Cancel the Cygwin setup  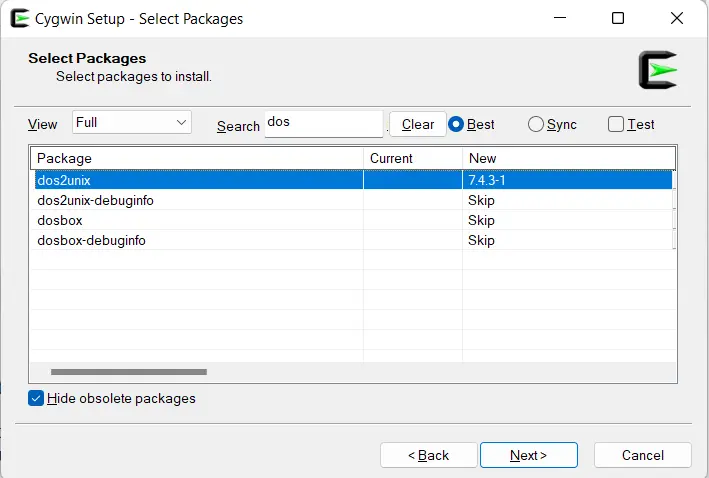point(643,455)
